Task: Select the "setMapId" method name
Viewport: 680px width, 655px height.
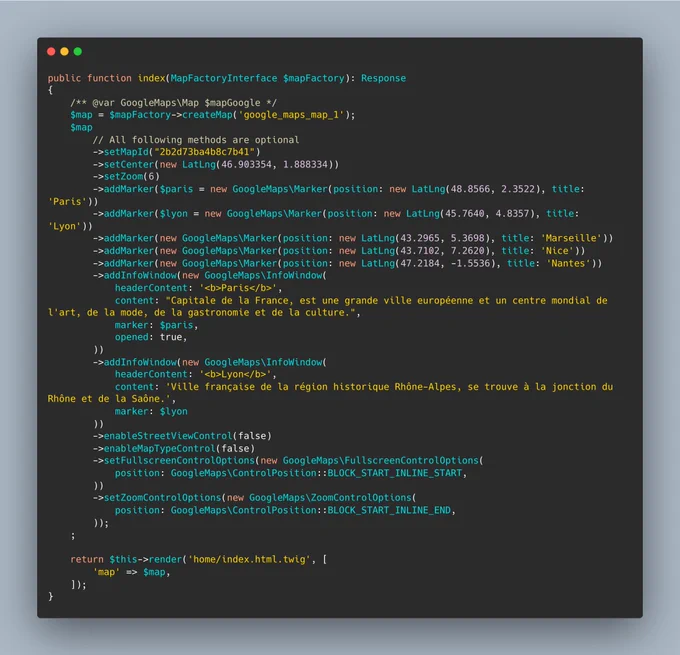Action: pos(126,152)
